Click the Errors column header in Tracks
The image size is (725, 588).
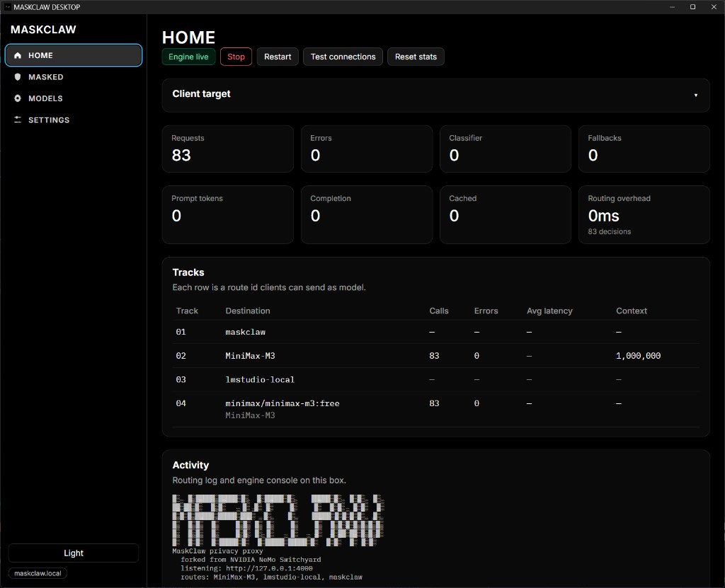pyautogui.click(x=486, y=311)
